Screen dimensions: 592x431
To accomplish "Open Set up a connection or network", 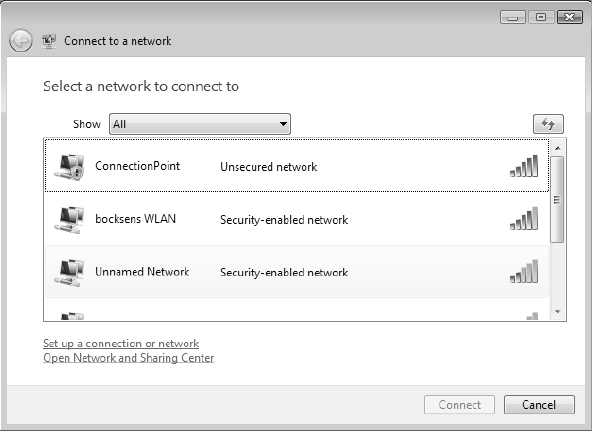I will click(121, 343).
